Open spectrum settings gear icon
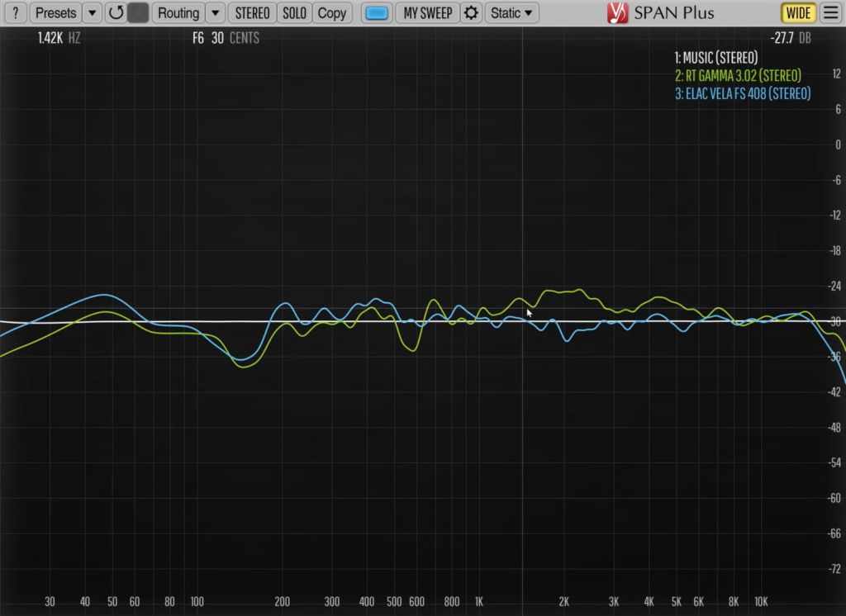 [471, 13]
